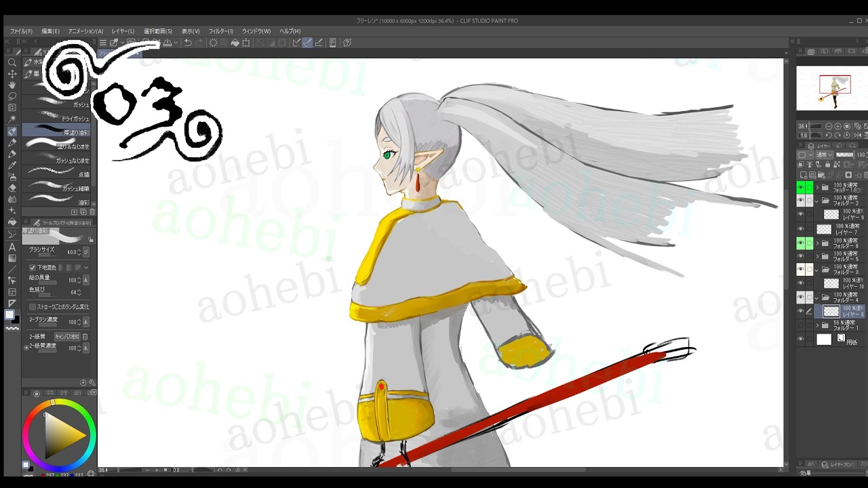This screenshot has width=868, height=488.
Task: Click the Undo arrow in command bar
Action: [188, 43]
